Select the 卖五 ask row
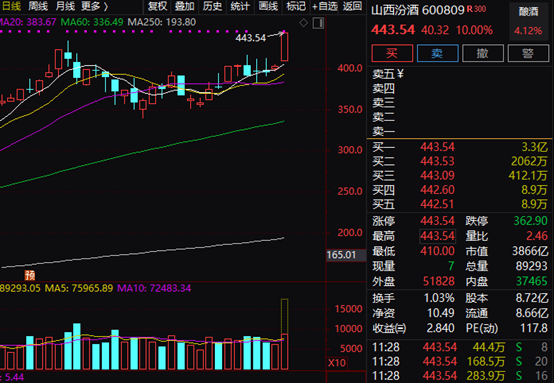This screenshot has height=383, width=554. (x=459, y=74)
